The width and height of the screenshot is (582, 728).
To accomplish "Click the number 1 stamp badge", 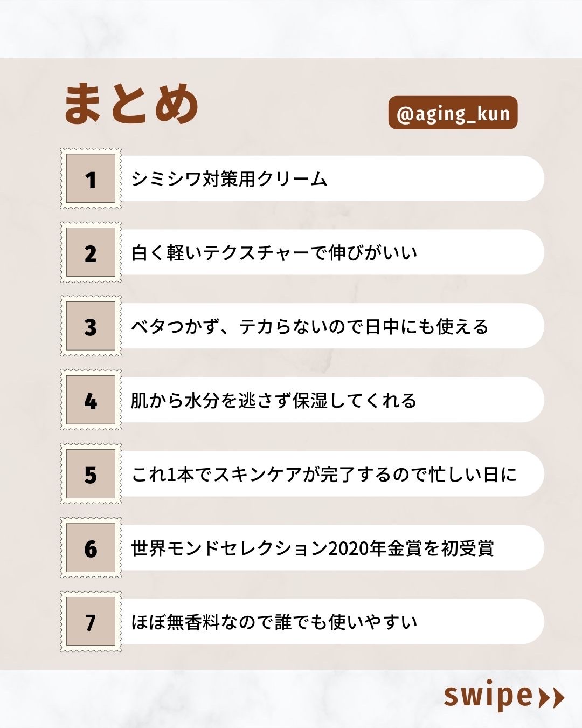I will pyautogui.click(x=91, y=178).
